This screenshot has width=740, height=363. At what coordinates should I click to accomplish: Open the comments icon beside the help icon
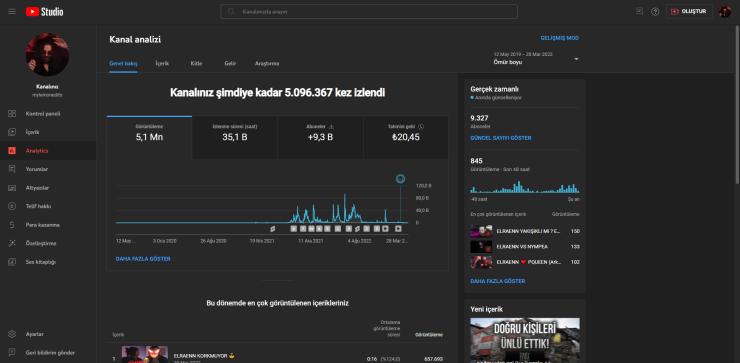(639, 11)
